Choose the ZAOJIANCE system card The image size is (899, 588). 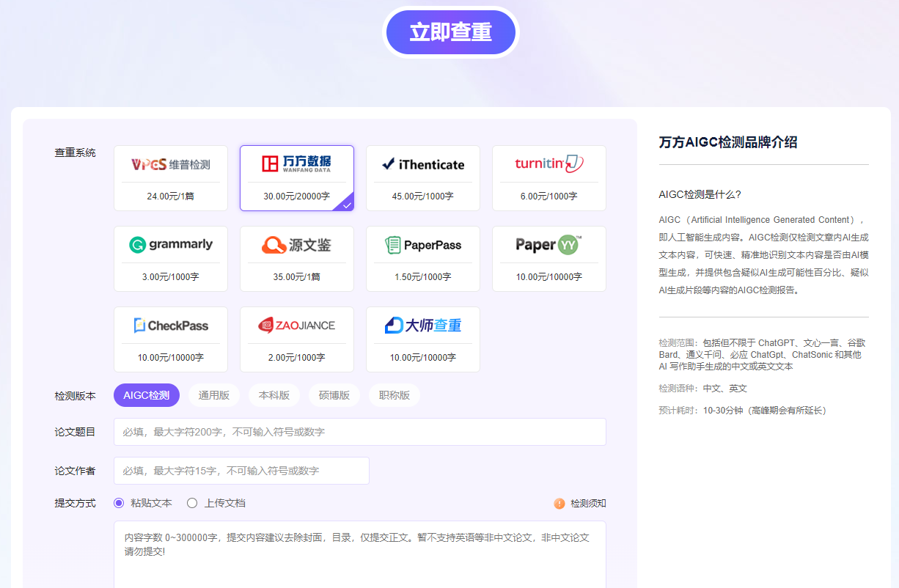pos(297,339)
